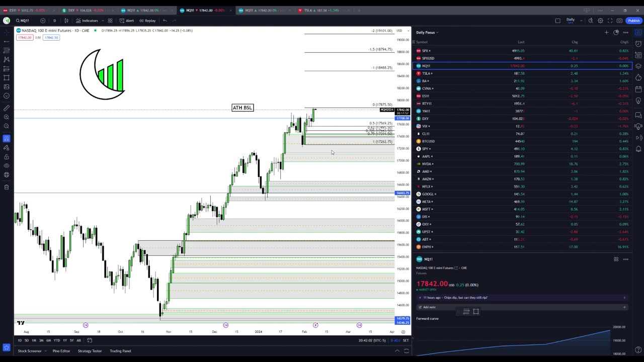Image resolution: width=644 pixels, height=362 pixels.
Task: Open the Pine Editor tab
Action: [x=61, y=351]
